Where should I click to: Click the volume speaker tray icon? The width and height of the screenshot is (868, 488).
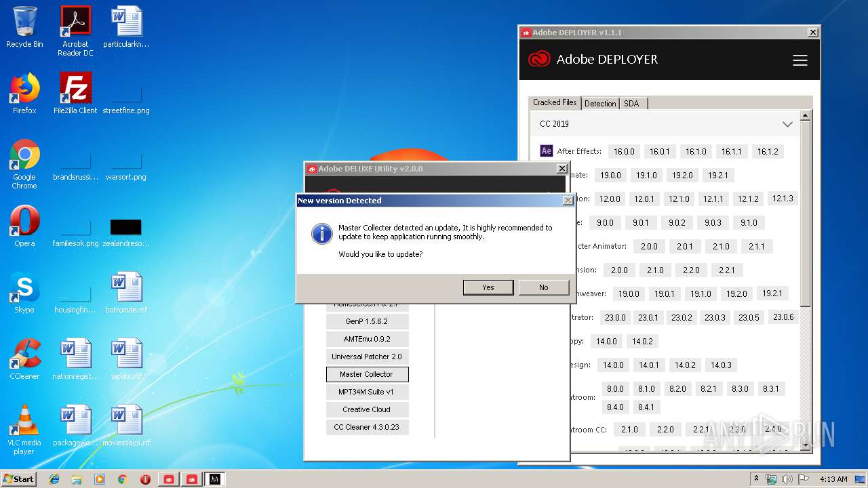787,479
